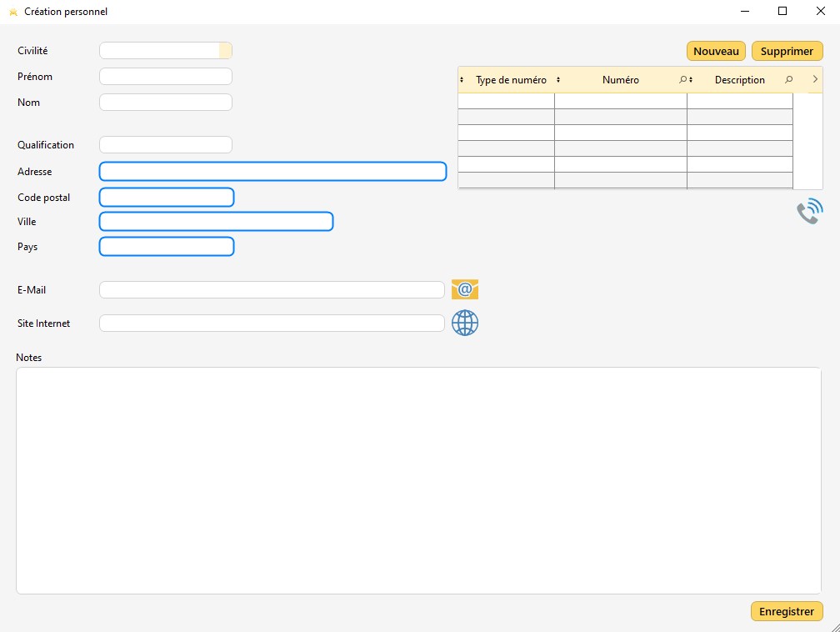The image size is (840, 632).
Task: Expand table columns with right chevron
Action: click(815, 79)
